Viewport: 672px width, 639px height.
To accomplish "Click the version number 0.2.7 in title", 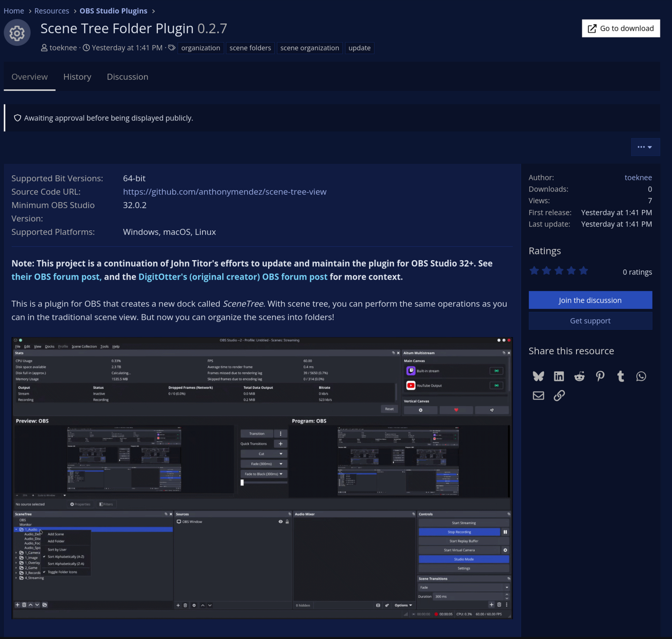I will pyautogui.click(x=212, y=28).
